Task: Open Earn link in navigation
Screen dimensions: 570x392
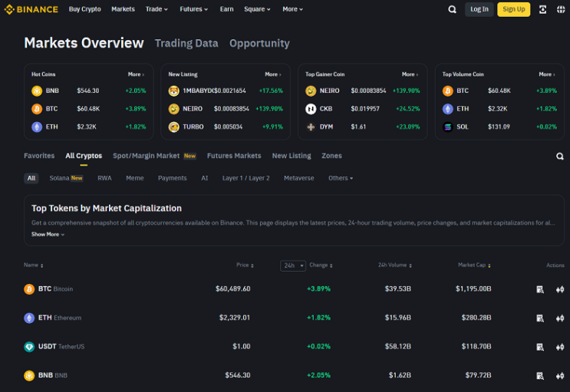Action: [x=226, y=9]
